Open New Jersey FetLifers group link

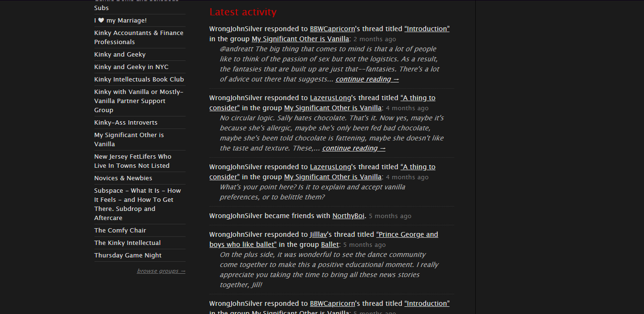tap(132, 161)
